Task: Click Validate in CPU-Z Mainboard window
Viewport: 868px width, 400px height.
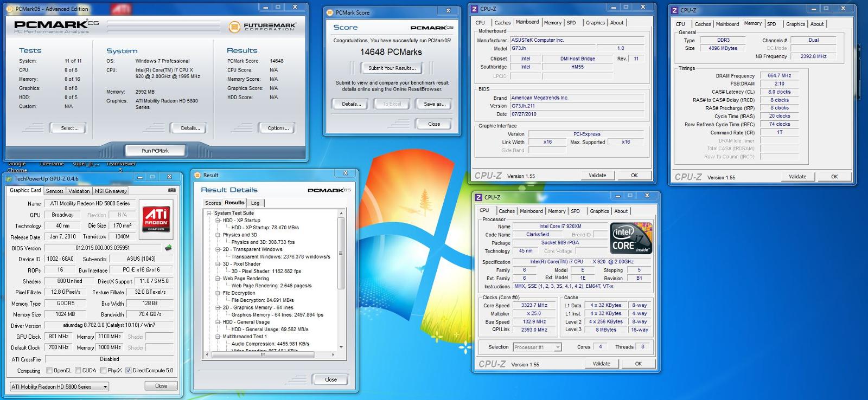Action: tap(597, 175)
